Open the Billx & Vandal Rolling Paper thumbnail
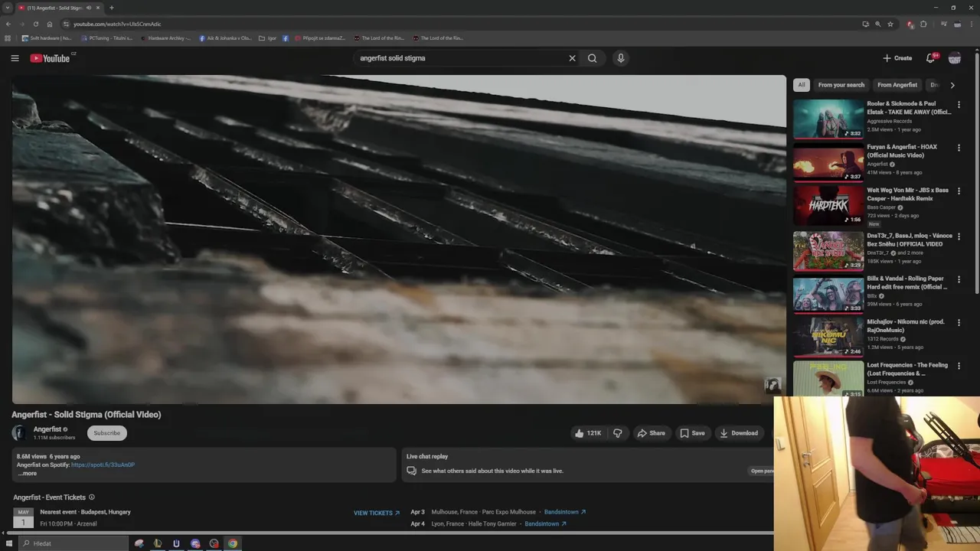Image resolution: width=980 pixels, height=551 pixels. (828, 294)
